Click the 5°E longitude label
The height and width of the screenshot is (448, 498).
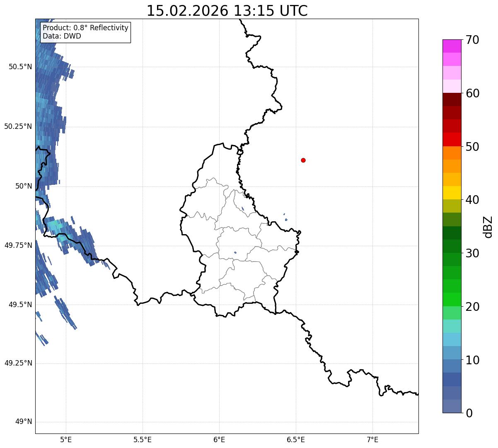point(66,439)
